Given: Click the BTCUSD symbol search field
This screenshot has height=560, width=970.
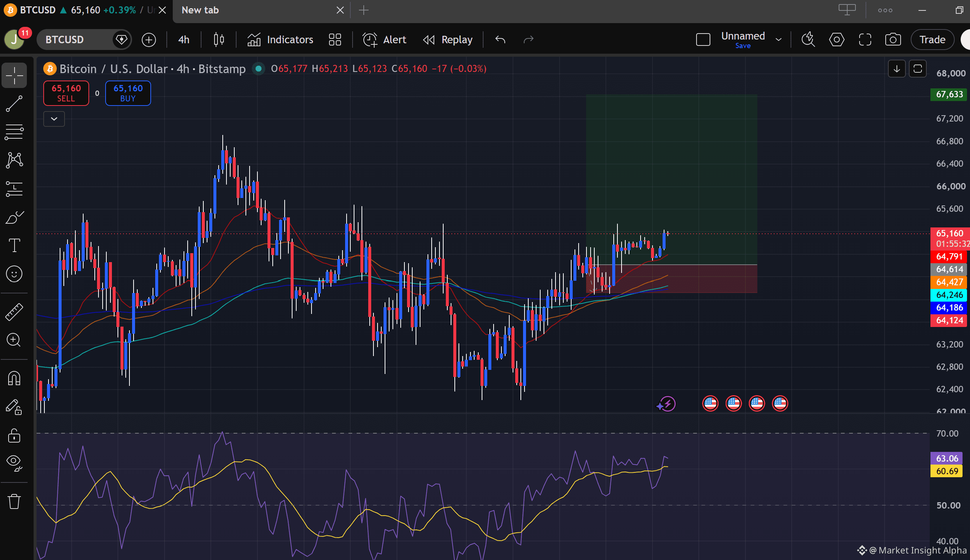Looking at the screenshot, I should [x=77, y=40].
